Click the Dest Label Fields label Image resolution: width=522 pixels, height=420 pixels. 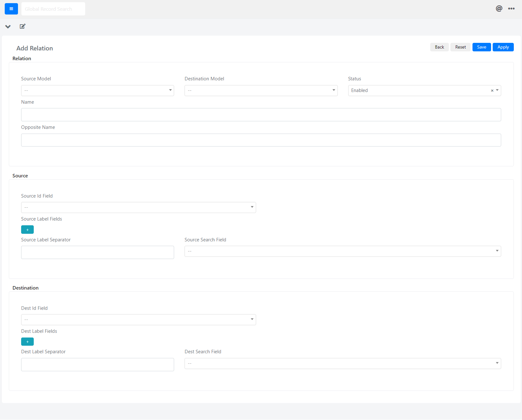pos(39,331)
